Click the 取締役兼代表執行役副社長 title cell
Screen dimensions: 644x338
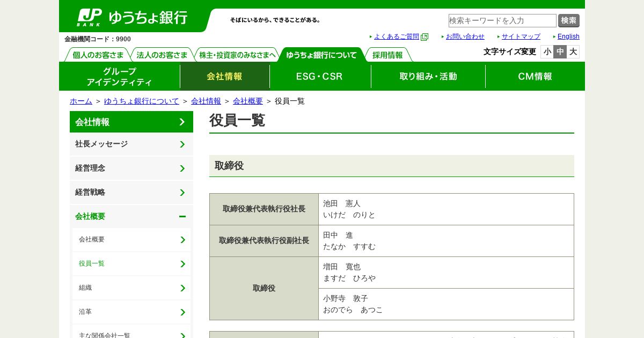(x=264, y=241)
